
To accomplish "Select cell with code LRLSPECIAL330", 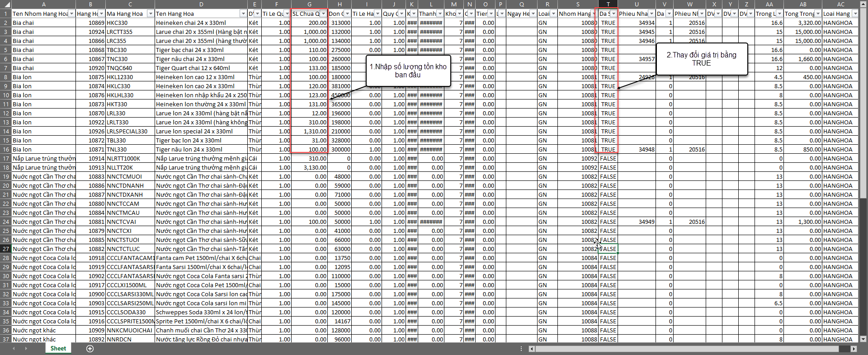I will coord(130,131).
